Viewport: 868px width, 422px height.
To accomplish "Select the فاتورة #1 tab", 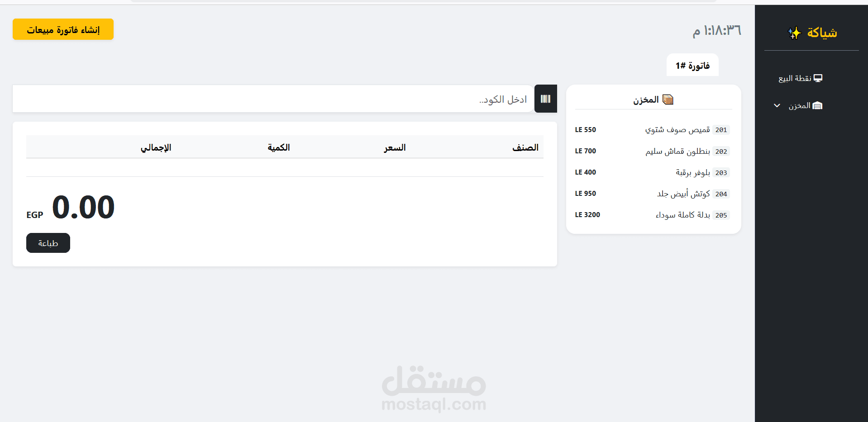I will (x=692, y=66).
